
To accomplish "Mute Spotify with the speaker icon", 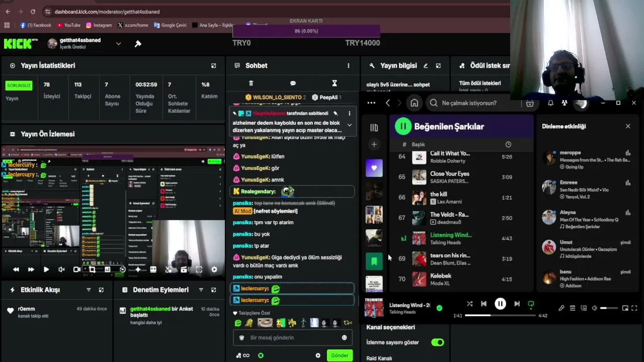I will 594,308.
